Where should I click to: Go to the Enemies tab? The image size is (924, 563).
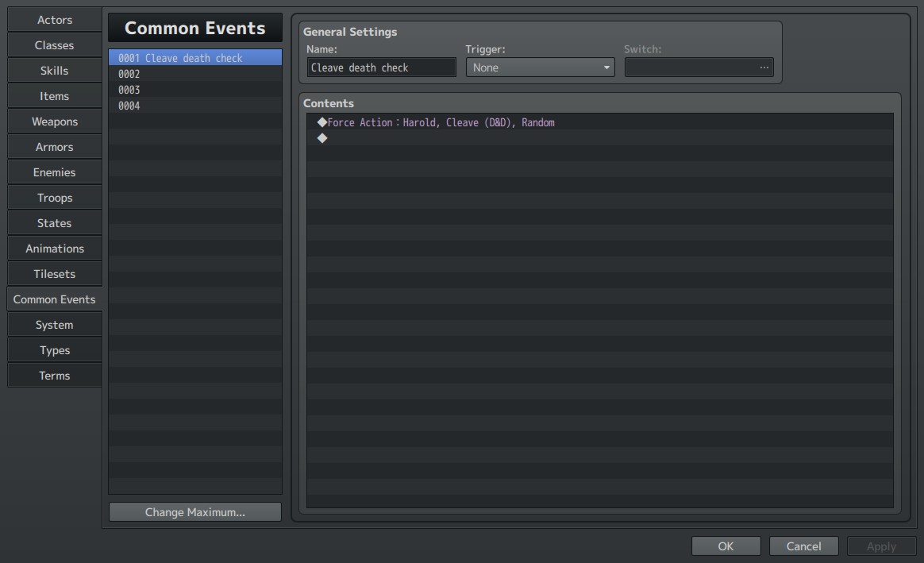pos(54,172)
